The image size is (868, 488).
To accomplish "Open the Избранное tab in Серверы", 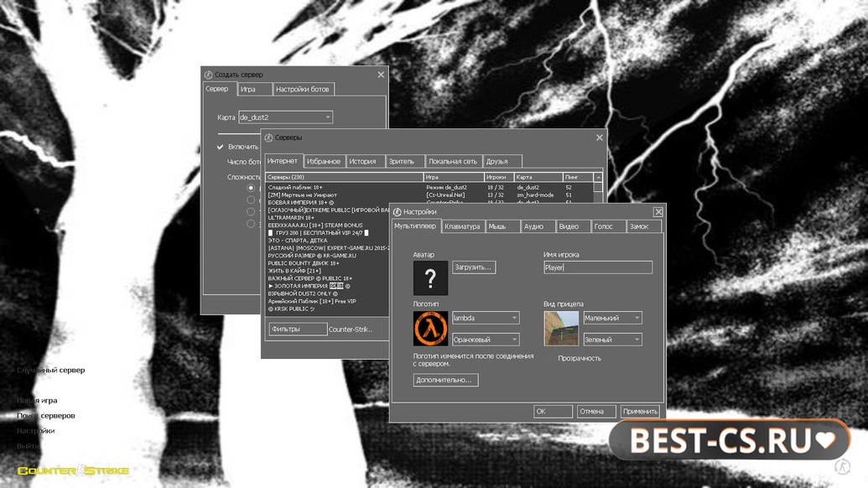I will click(325, 162).
